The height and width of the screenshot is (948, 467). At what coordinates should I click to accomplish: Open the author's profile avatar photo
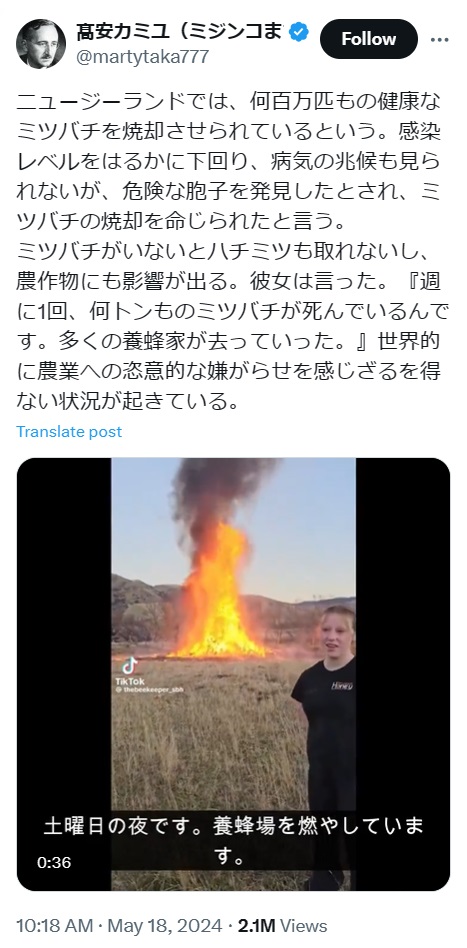(x=41, y=44)
